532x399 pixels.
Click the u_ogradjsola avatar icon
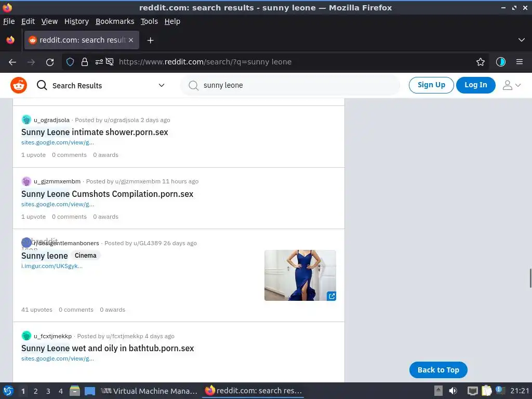click(x=26, y=119)
